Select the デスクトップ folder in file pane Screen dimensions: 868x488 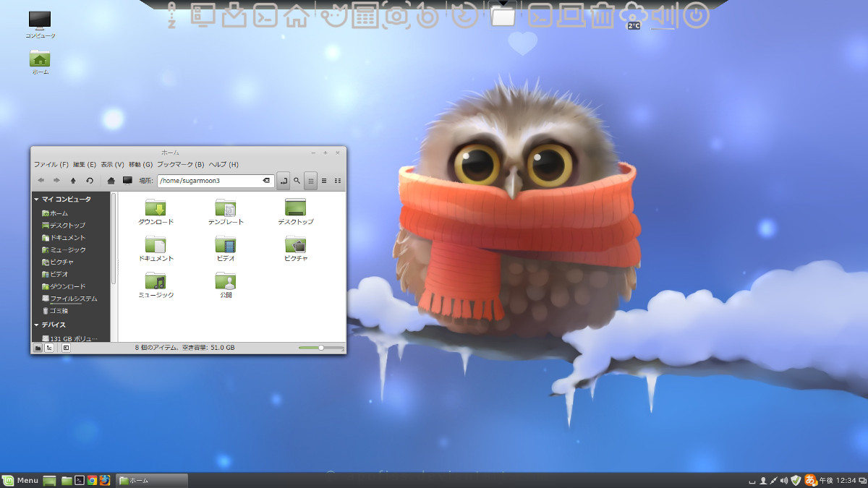pos(296,212)
